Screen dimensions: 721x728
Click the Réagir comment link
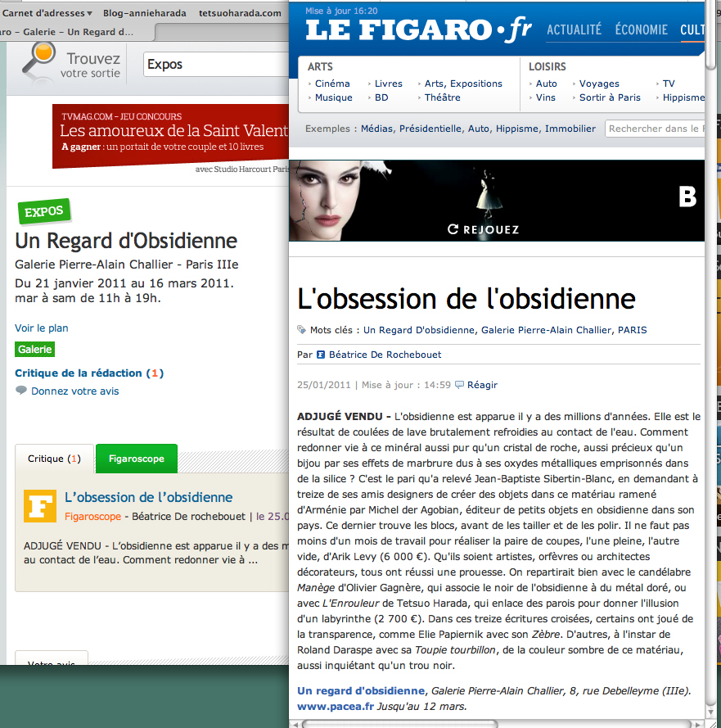click(482, 385)
